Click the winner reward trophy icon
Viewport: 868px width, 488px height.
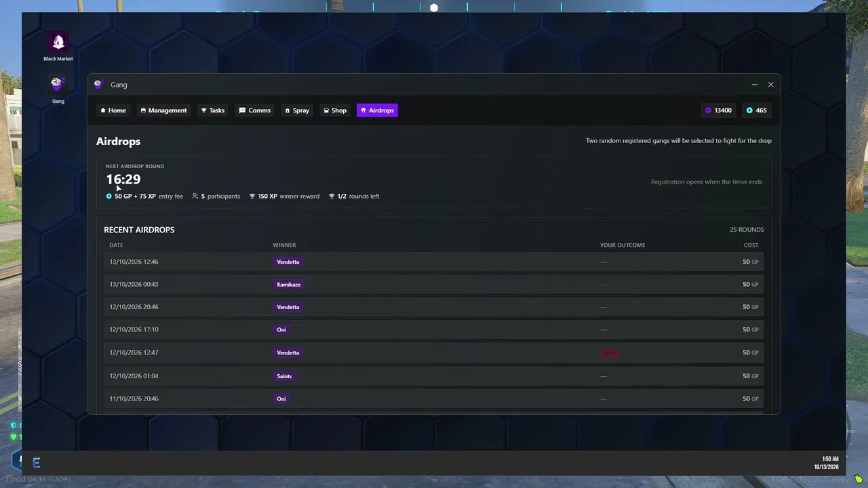click(x=252, y=197)
